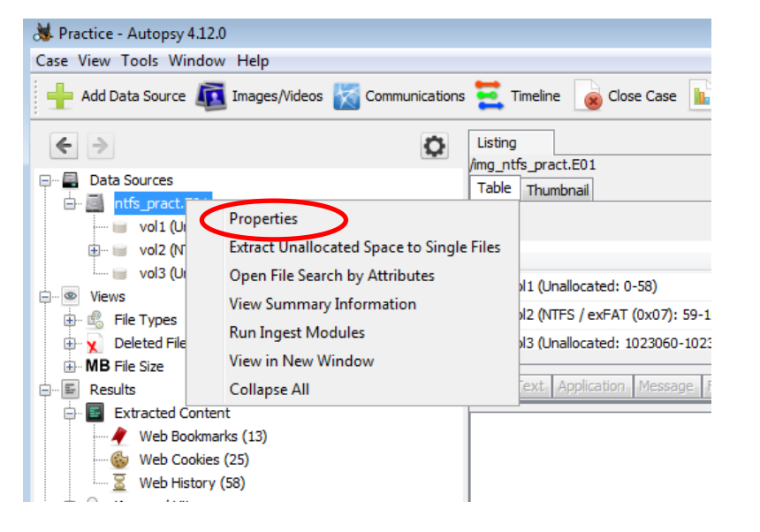Open the Message viewer tab

(x=666, y=386)
